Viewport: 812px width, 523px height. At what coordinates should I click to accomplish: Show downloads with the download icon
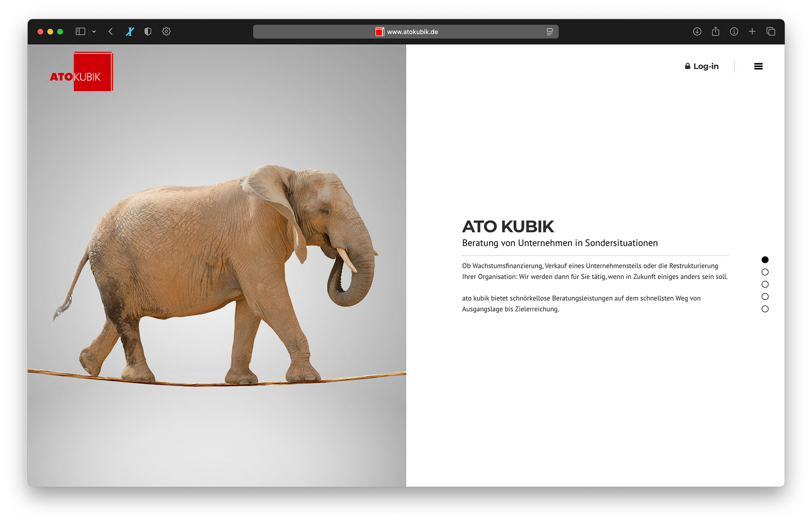coord(697,32)
